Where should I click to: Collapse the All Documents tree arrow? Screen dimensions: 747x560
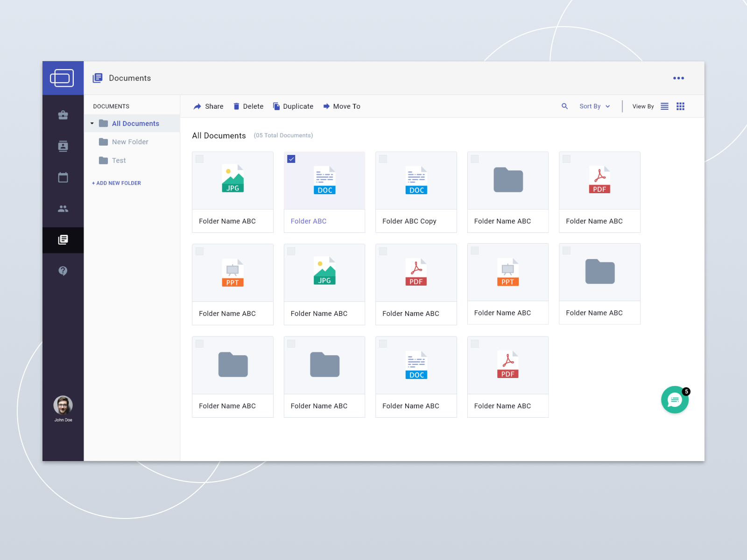92,124
